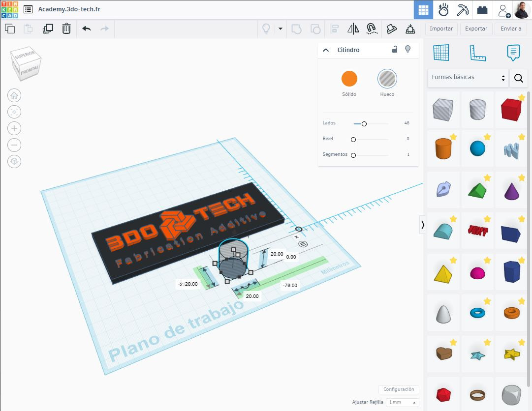The image size is (532, 411).
Task: Open the Ajustar Rejilla 1 mm dropdown
Action: [402, 402]
